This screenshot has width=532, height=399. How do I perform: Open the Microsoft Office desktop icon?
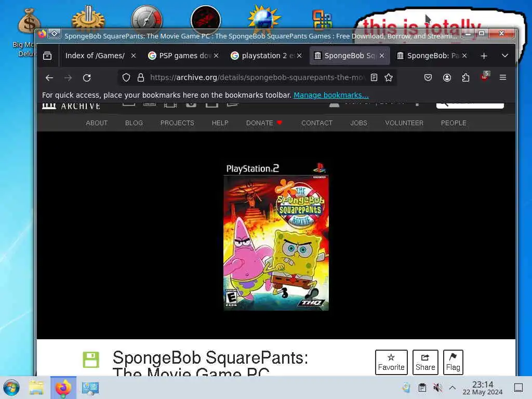[322, 20]
